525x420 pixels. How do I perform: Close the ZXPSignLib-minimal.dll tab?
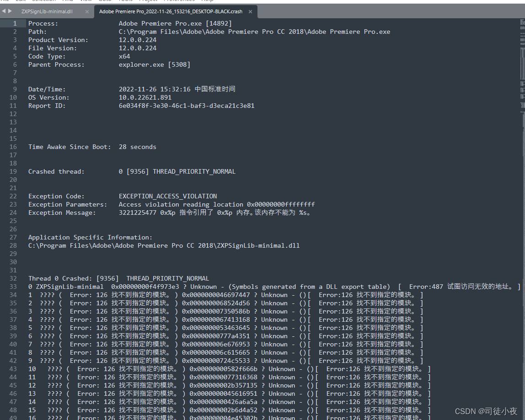[x=87, y=12]
